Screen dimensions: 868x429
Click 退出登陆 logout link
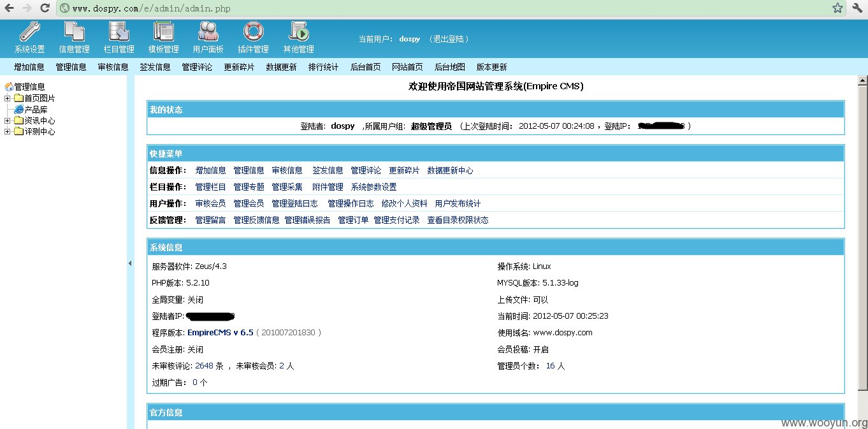tap(449, 39)
